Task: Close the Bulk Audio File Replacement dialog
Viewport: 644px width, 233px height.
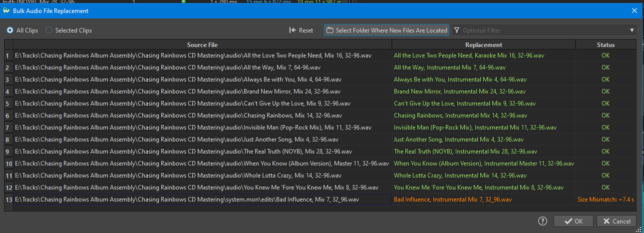Action: (635, 10)
